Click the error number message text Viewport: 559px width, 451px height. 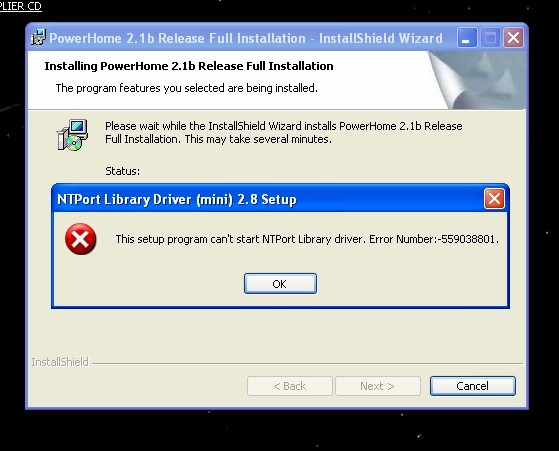click(x=307, y=239)
